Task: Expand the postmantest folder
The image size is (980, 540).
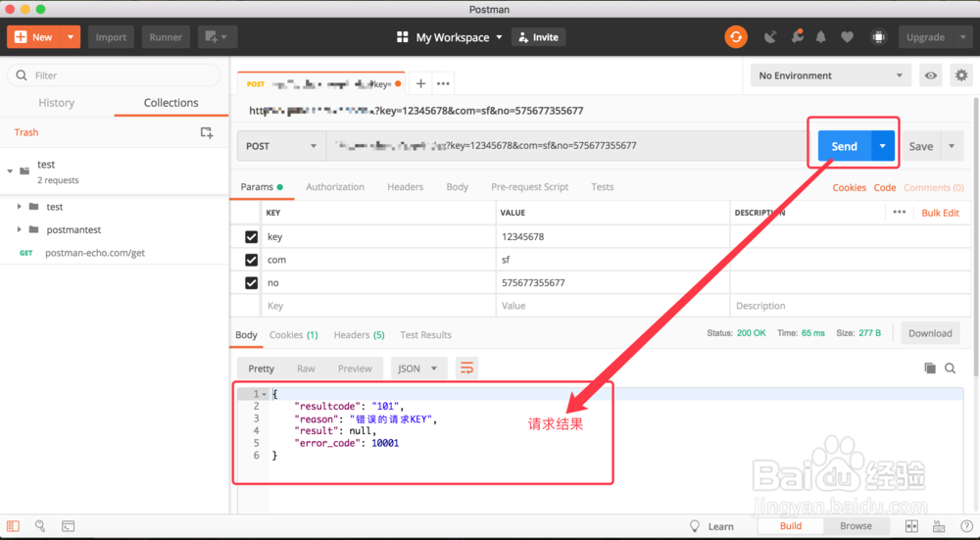Action: coord(20,229)
